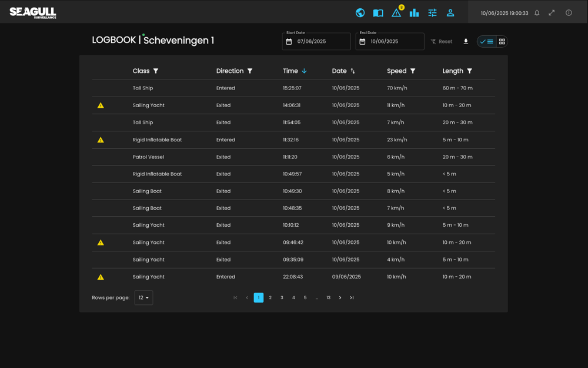Open the Rows per page dropdown
Viewport: 588px width, 368px height.
(x=143, y=298)
